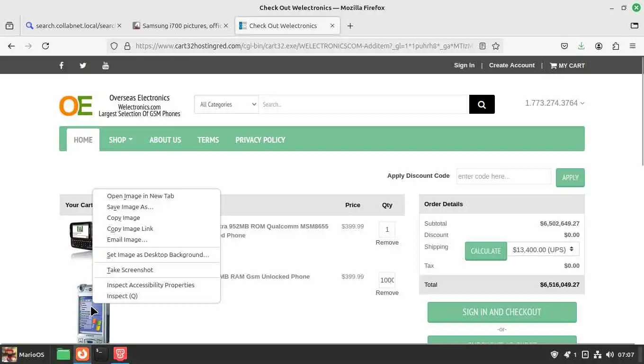The width and height of the screenshot is (644, 364).
Task: Choose Open Image in New Tab
Action: click(157, 196)
